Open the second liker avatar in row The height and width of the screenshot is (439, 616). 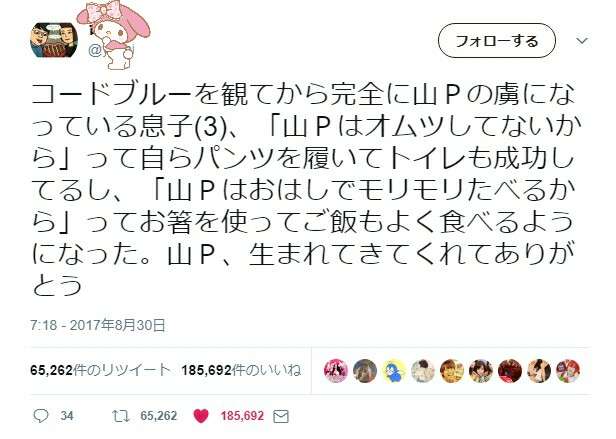point(365,371)
